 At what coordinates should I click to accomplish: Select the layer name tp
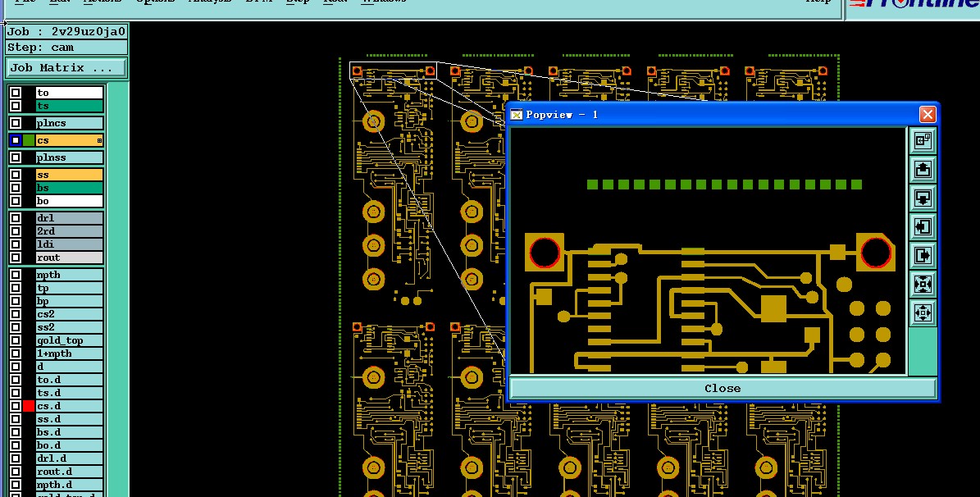point(70,288)
